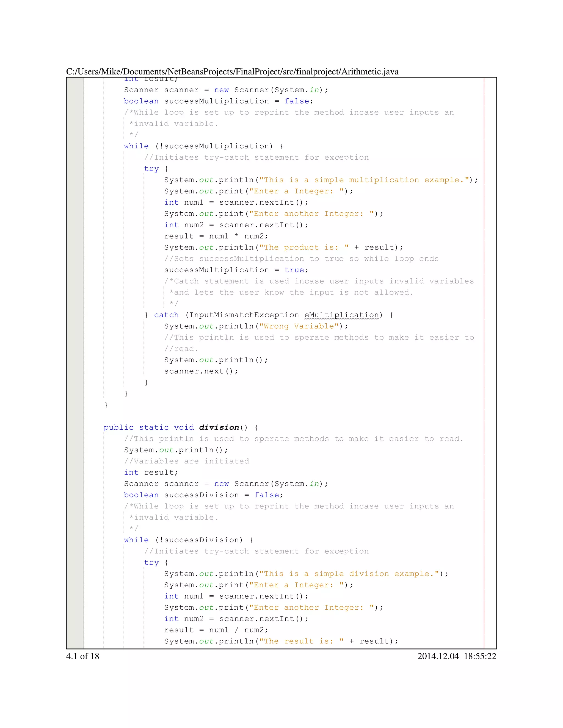Click the 'scanner.next();' line
563x728 pixels.
point(201,371)
